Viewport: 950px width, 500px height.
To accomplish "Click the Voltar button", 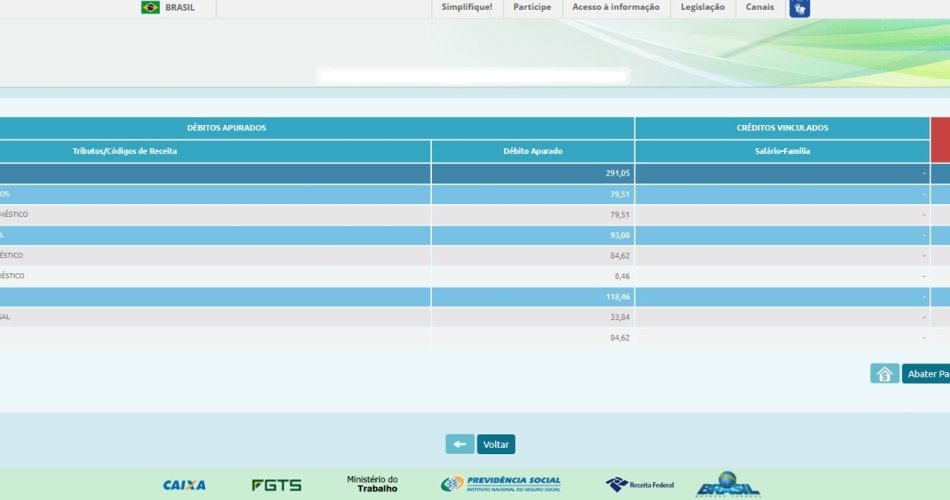I will [496, 444].
